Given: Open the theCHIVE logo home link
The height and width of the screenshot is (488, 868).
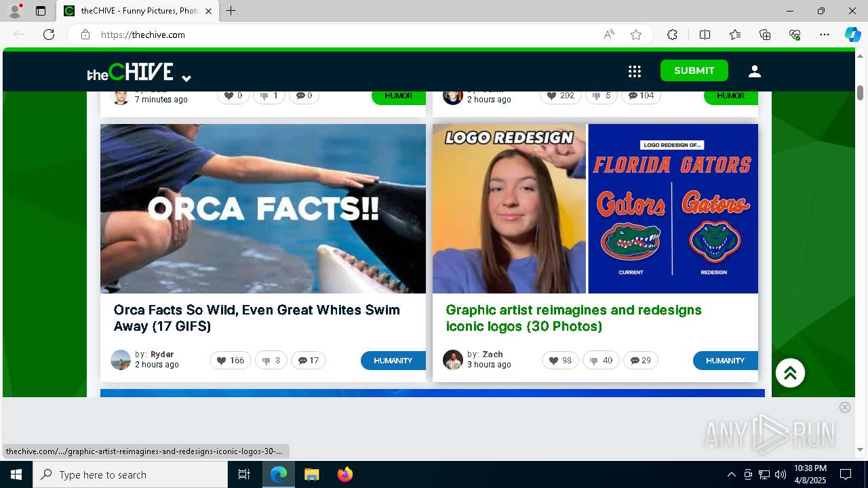Looking at the screenshot, I should pos(130,71).
